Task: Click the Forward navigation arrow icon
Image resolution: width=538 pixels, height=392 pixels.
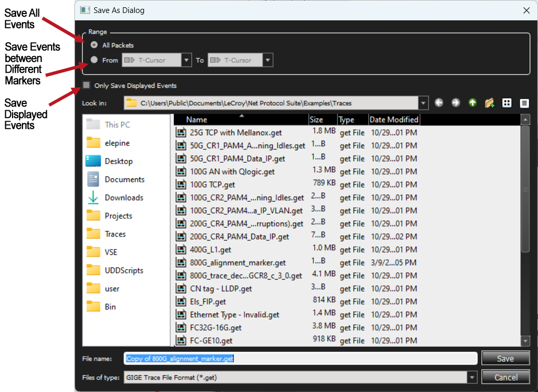Action: point(456,103)
